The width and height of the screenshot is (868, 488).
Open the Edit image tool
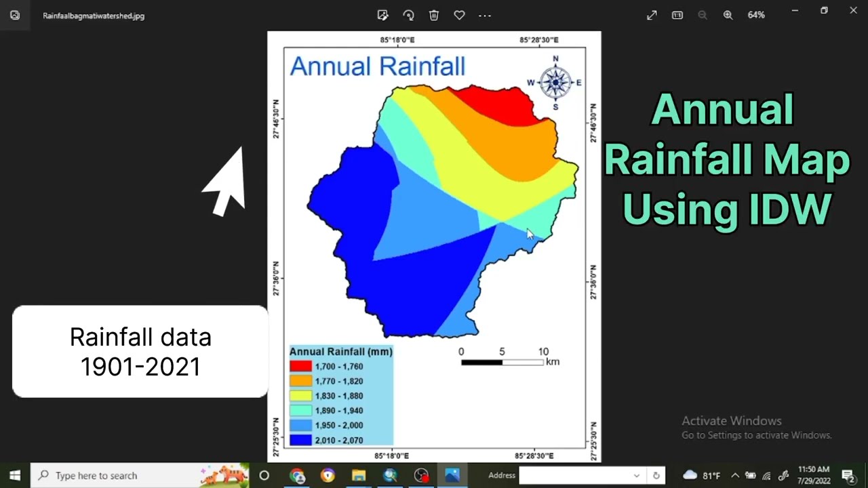382,15
